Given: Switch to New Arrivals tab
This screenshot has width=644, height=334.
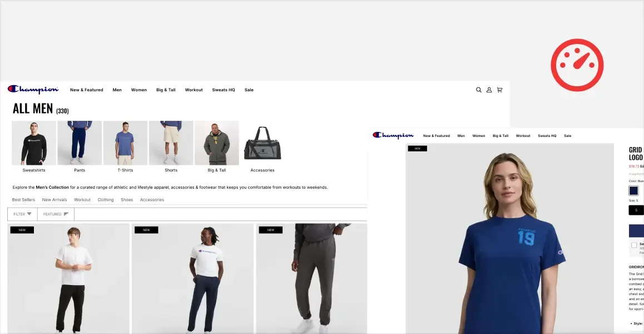Looking at the screenshot, I should pos(54,200).
